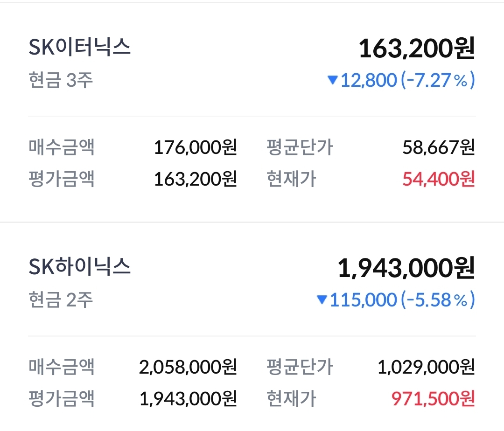Select the purchase amount 2,058,000원
Viewport: 504px width, 431px height.
point(188,368)
